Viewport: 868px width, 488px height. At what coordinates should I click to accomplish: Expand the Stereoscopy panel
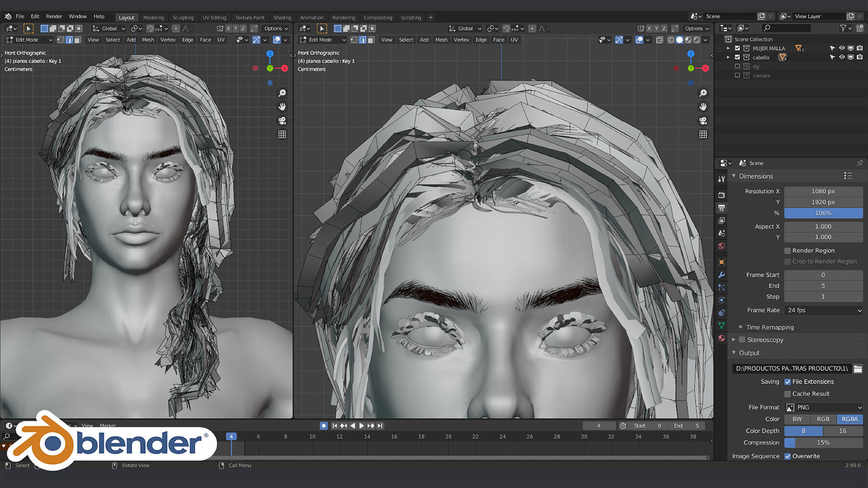click(x=734, y=340)
